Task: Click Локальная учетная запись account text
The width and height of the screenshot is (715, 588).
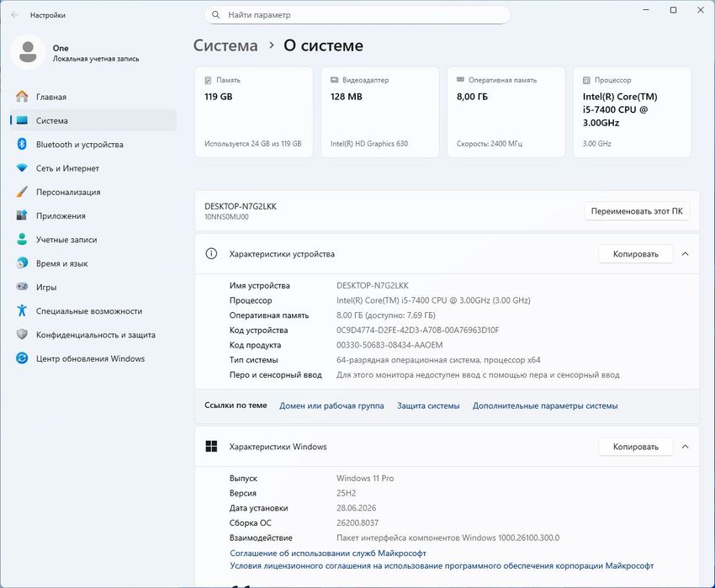Action: pos(96,59)
